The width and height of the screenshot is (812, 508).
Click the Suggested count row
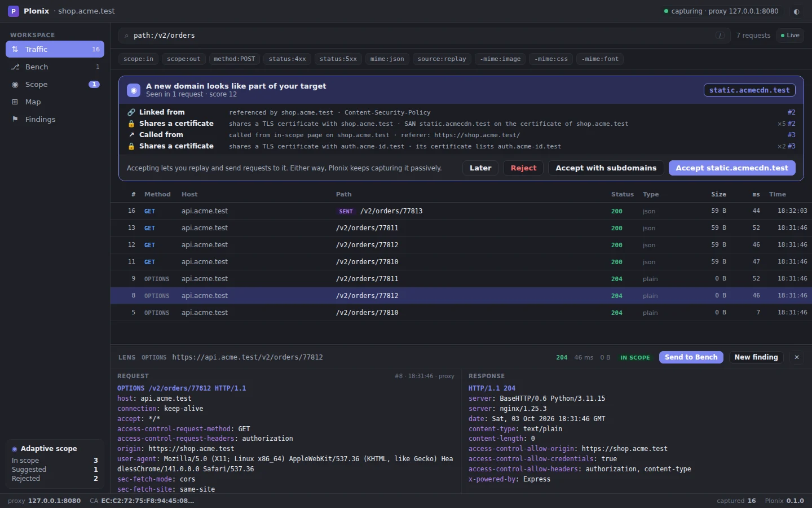[55, 470]
